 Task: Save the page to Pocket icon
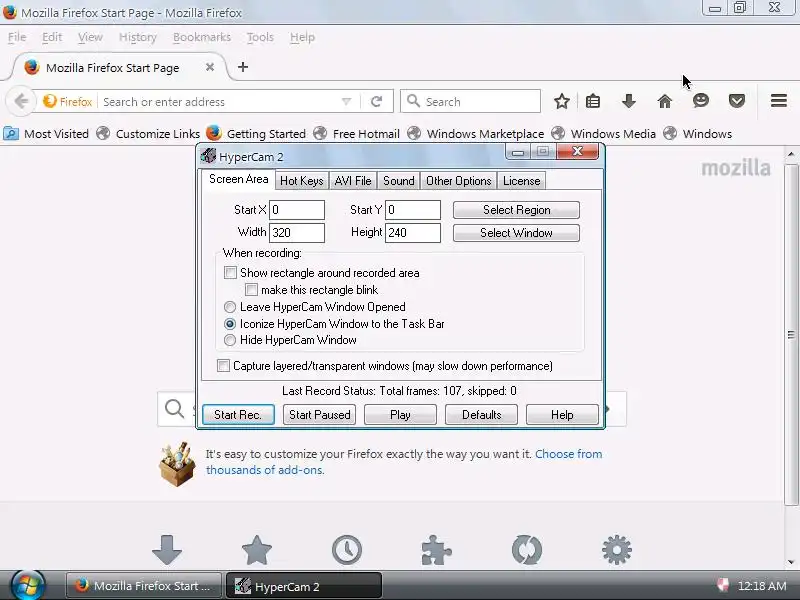pyautogui.click(x=736, y=101)
